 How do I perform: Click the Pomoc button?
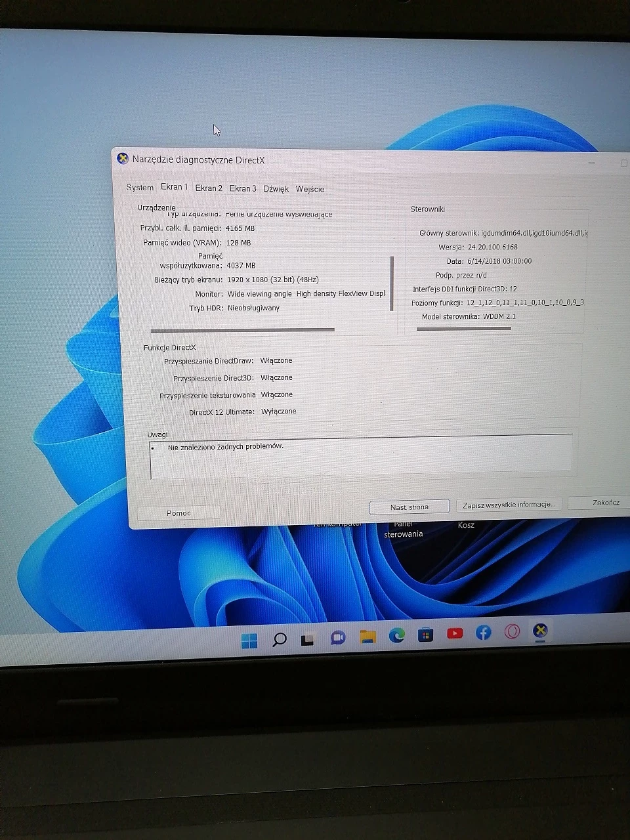coord(178,513)
